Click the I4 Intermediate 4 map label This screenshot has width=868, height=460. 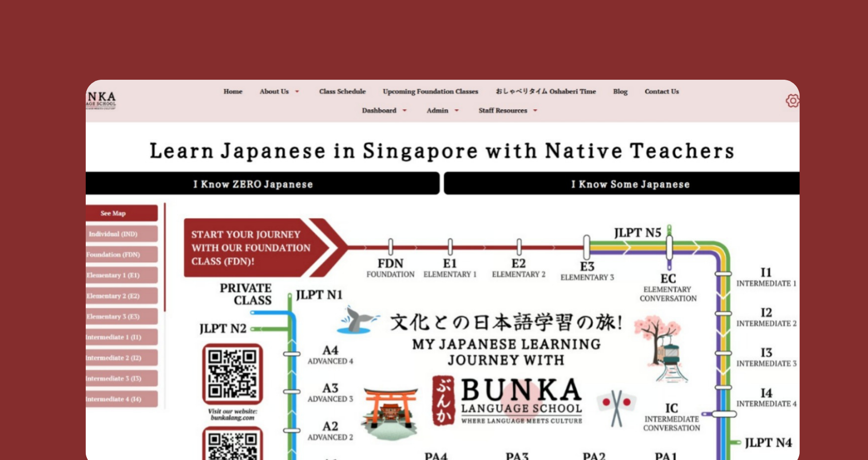(x=766, y=397)
